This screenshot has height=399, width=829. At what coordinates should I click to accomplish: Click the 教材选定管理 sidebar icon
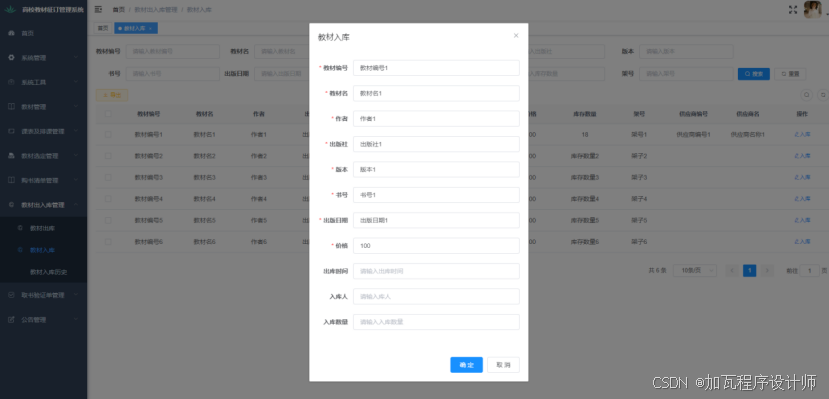(x=11, y=155)
